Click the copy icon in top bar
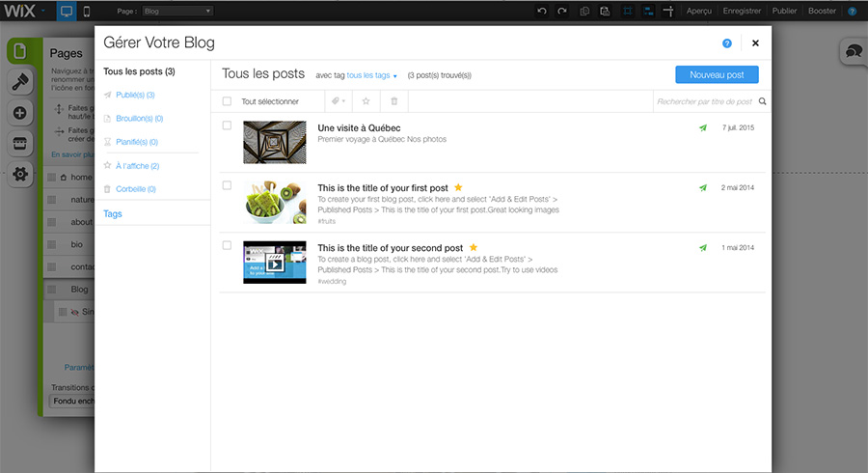Screen dimensions: 868x473 pyautogui.click(x=584, y=11)
